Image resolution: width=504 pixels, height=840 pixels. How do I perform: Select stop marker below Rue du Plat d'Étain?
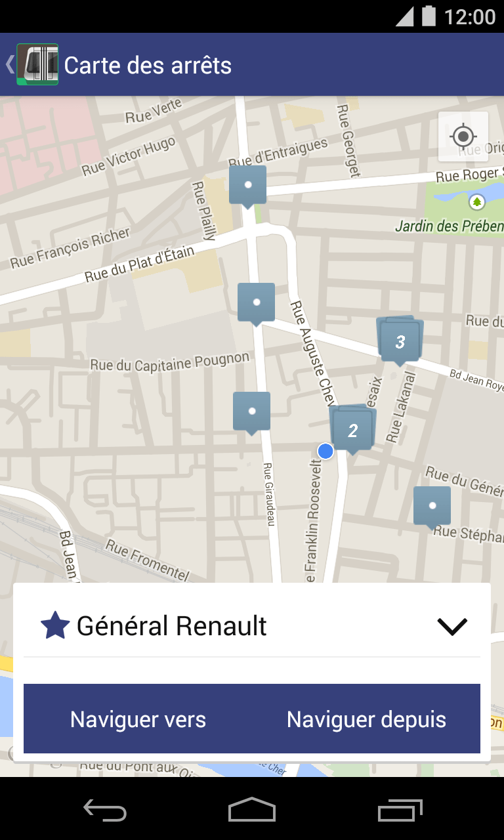pyautogui.click(x=256, y=303)
